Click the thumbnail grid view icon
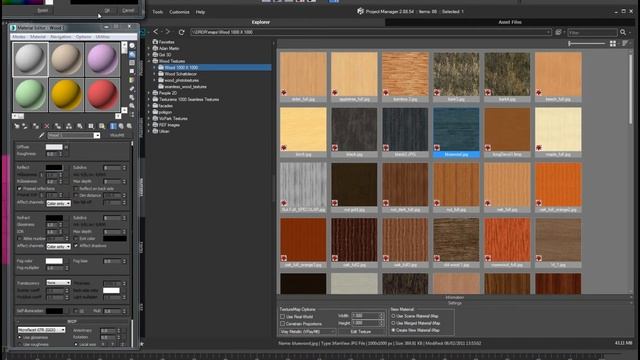 click(x=613, y=43)
